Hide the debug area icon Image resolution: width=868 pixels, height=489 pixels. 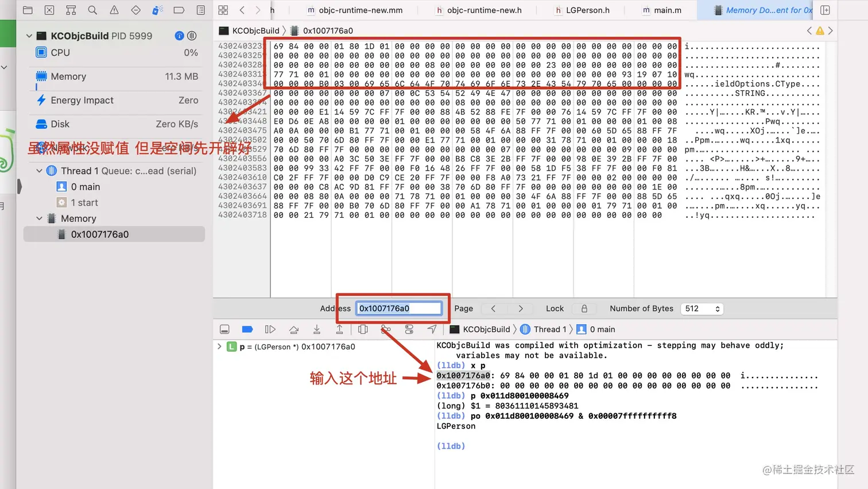[x=224, y=329]
